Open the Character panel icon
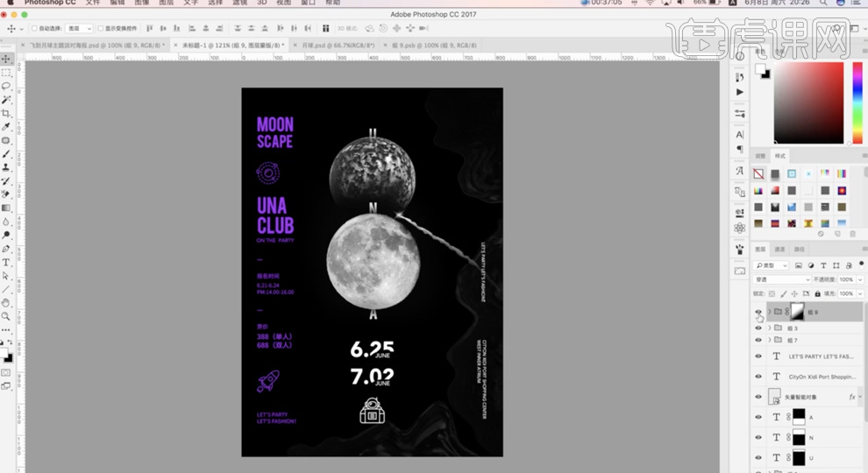Viewport: 868px width, 473px height. (740, 134)
